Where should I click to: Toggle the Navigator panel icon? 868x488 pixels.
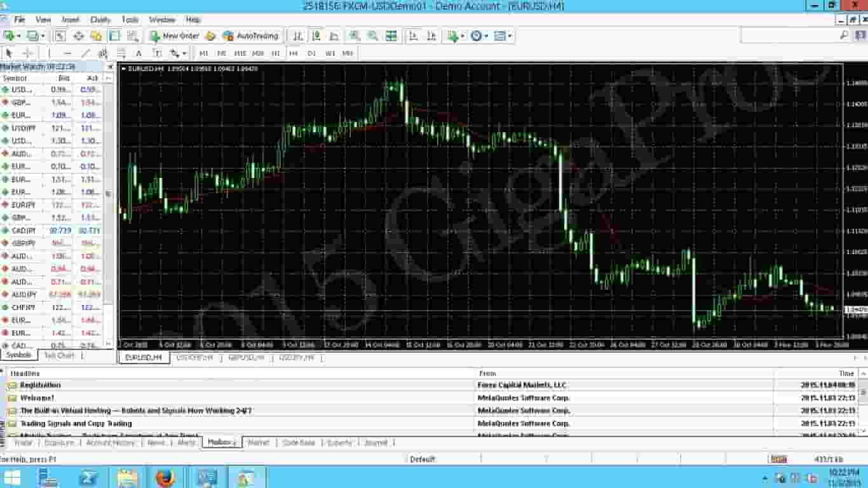point(96,36)
